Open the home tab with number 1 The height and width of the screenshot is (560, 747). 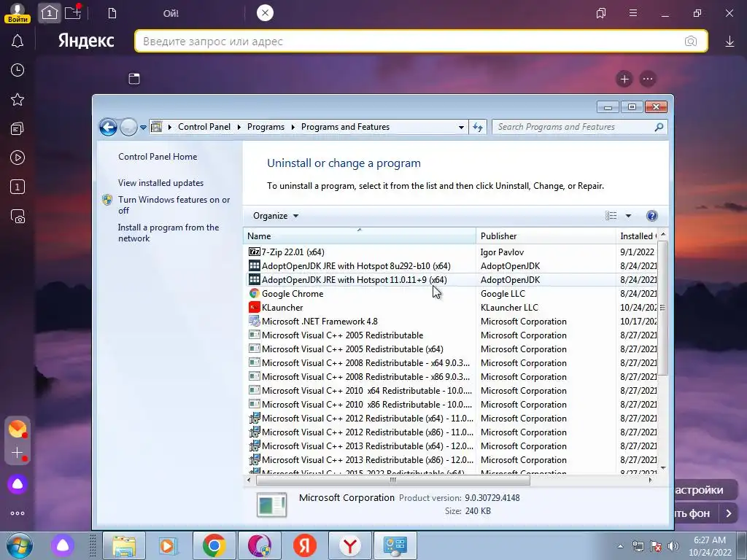pyautogui.click(x=49, y=13)
